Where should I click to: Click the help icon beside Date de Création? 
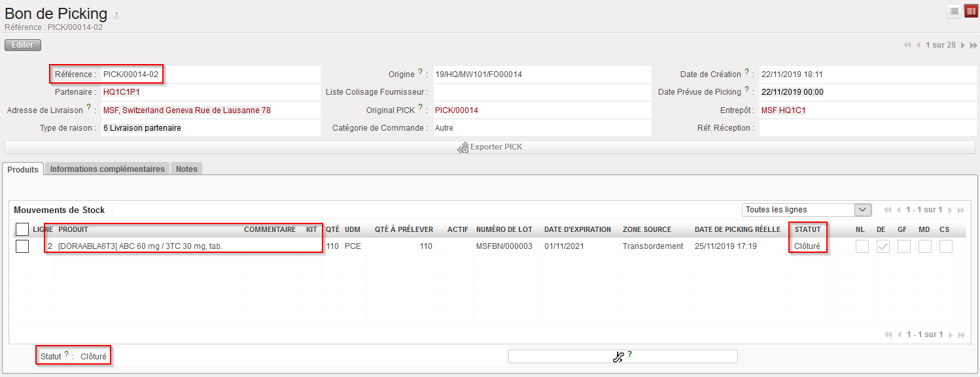click(746, 72)
